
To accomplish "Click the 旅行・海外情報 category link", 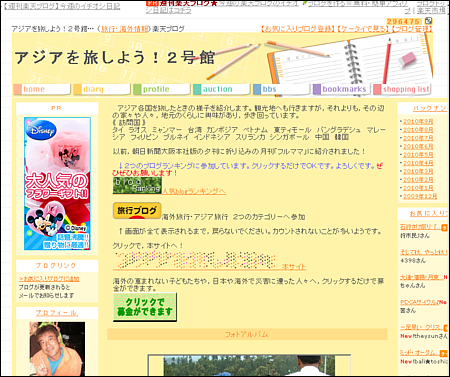I will (x=125, y=29).
